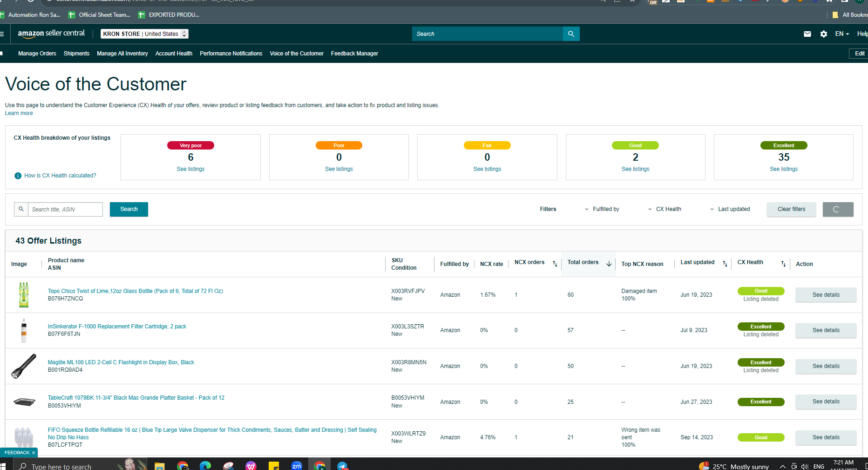This screenshot has width=868, height=470.
Task: Open the Official Sheet Team bookmark
Action: [x=99, y=15]
